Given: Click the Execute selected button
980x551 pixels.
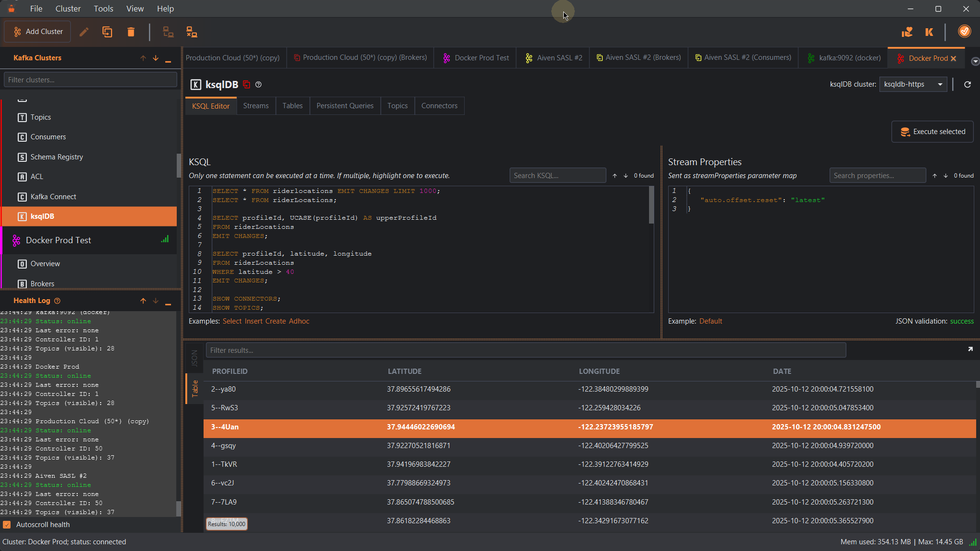Looking at the screenshot, I should click(x=932, y=132).
